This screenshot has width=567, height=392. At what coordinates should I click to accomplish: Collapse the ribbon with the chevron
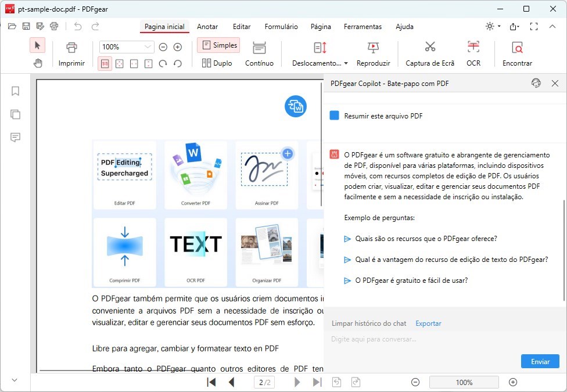[x=552, y=26]
